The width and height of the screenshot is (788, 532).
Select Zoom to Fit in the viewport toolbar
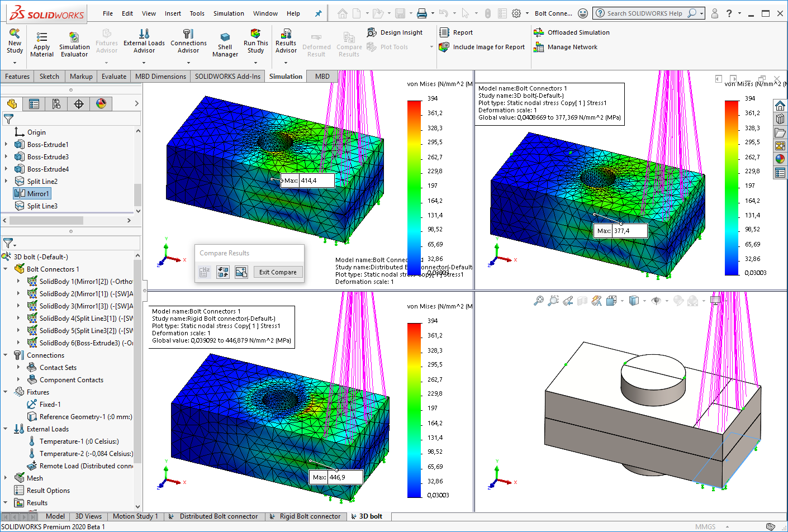click(538, 300)
